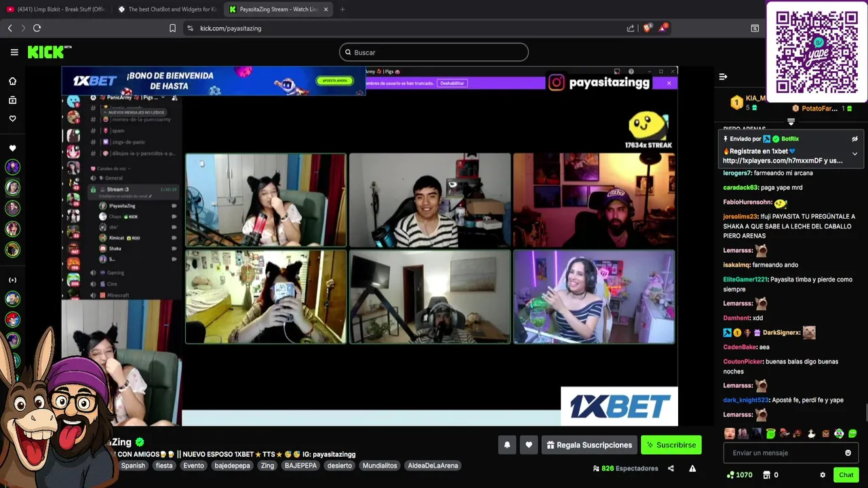The height and width of the screenshot is (488, 868).
Task: Click Deshabilitar in Discord notice
Action: coord(452,83)
